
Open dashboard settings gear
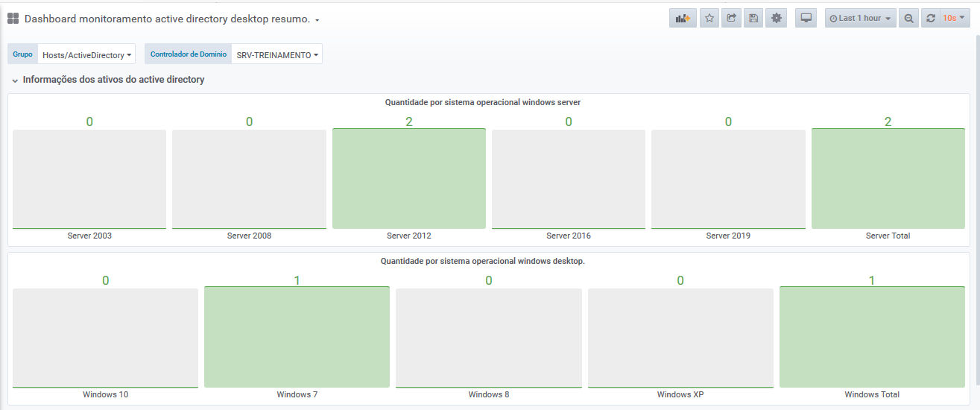pyautogui.click(x=777, y=18)
